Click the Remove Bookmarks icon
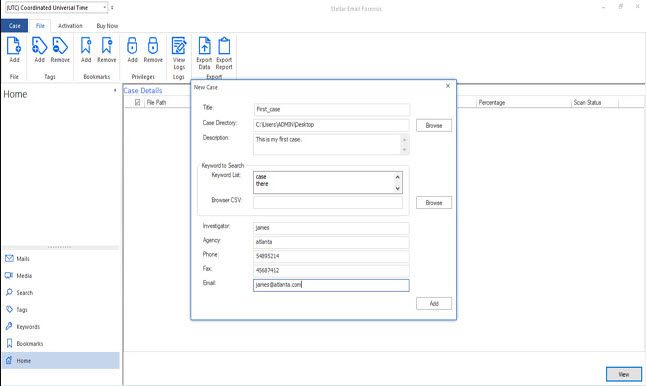This screenshot has width=646, height=386. tap(107, 46)
